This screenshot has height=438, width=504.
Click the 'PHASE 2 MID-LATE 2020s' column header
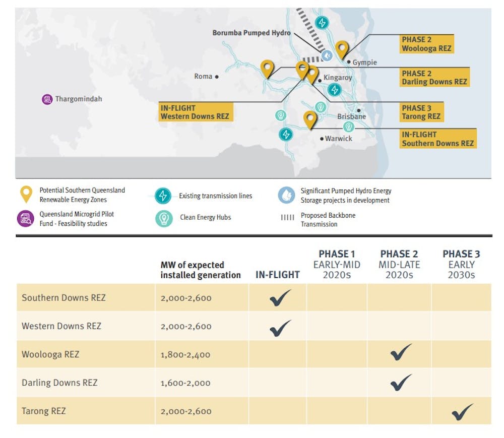[x=399, y=264]
